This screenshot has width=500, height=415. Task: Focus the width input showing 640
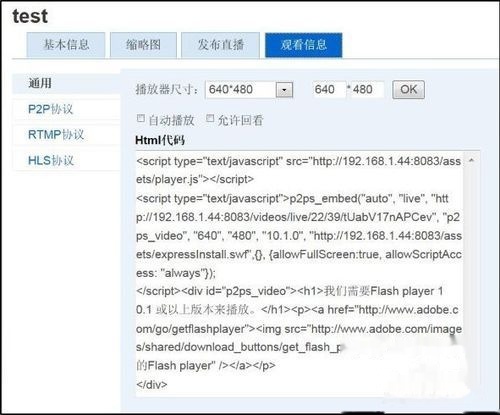coord(329,90)
